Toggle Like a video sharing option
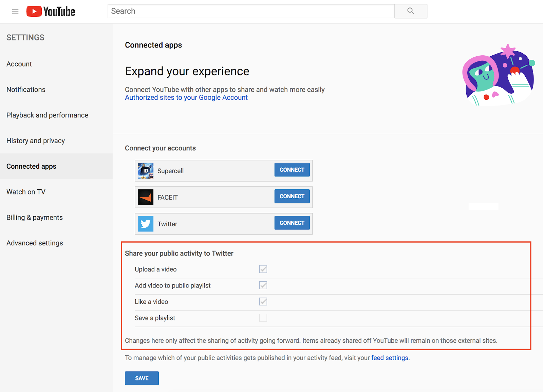The width and height of the screenshot is (543, 392). [x=263, y=301]
